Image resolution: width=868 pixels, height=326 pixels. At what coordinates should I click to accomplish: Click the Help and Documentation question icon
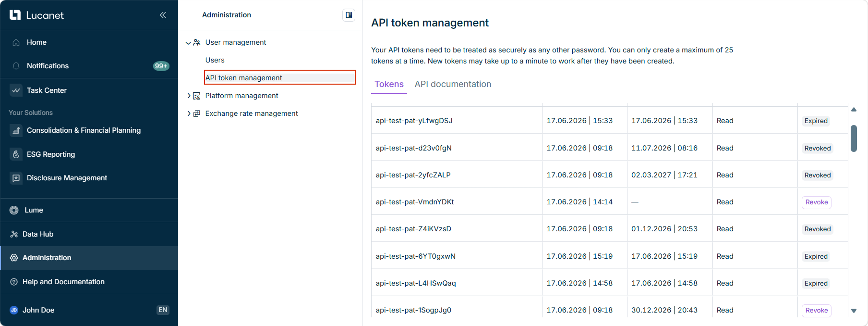click(14, 282)
